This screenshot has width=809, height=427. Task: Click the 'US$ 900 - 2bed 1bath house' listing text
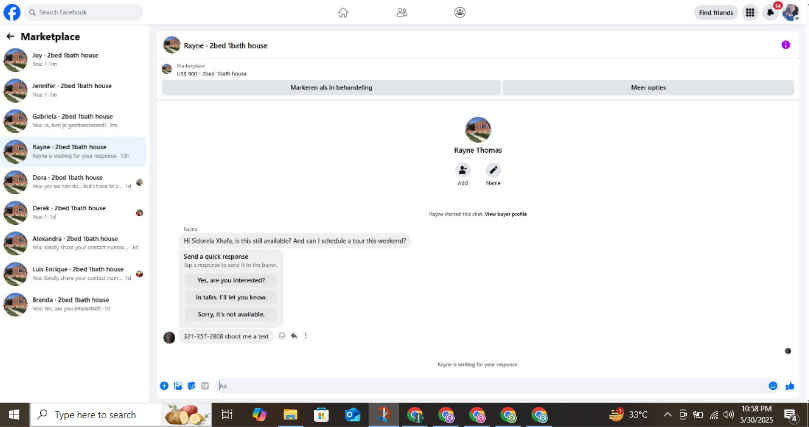click(x=212, y=74)
